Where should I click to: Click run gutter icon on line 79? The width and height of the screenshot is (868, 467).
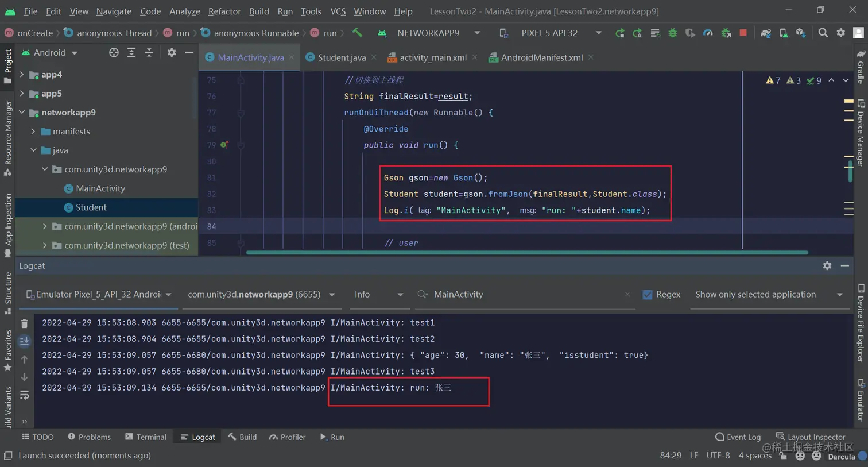[x=224, y=145]
